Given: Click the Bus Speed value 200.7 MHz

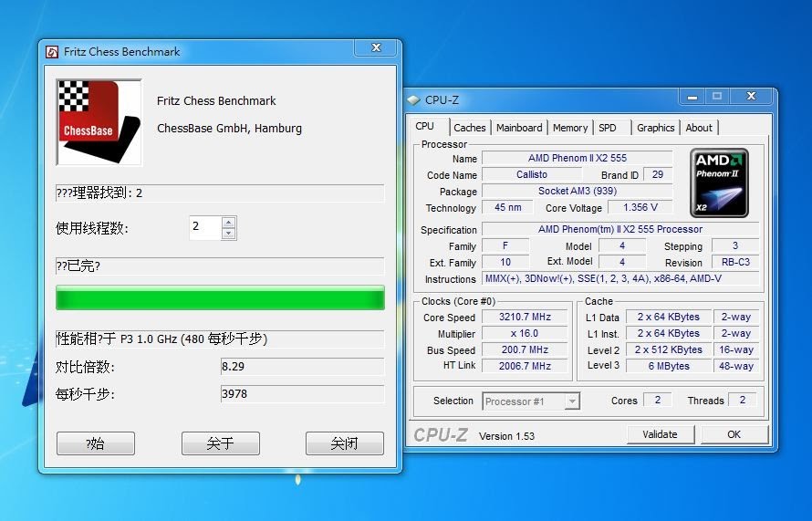Looking at the screenshot, I should pyautogui.click(x=526, y=350).
